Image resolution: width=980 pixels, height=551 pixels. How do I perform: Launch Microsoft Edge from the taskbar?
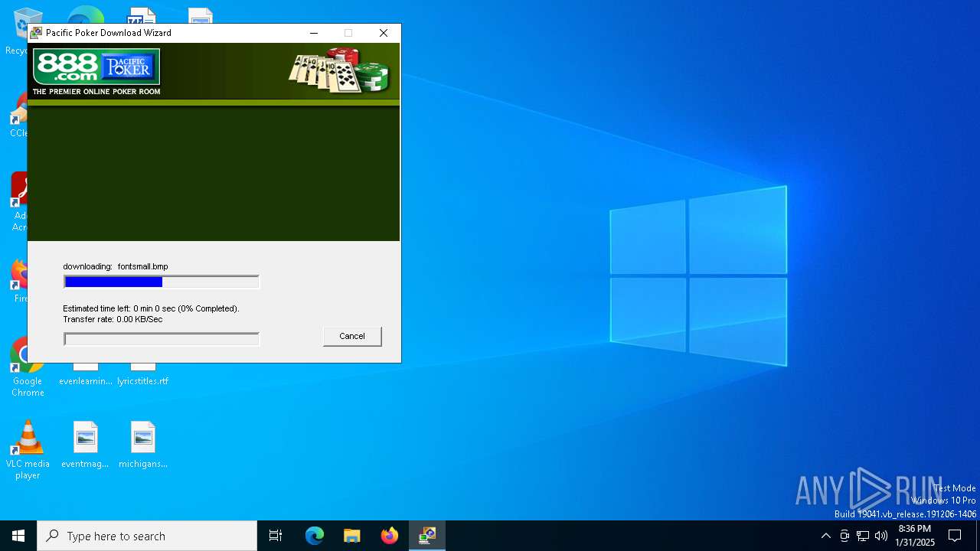point(315,536)
